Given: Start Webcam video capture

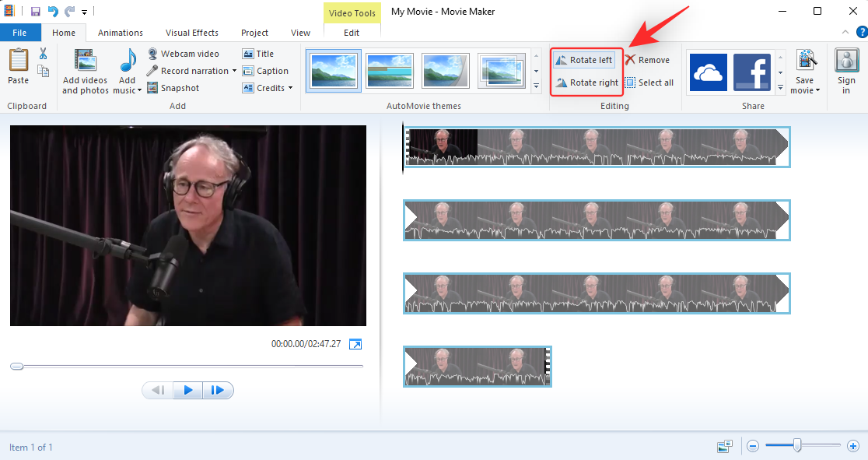Looking at the screenshot, I should 184,54.
